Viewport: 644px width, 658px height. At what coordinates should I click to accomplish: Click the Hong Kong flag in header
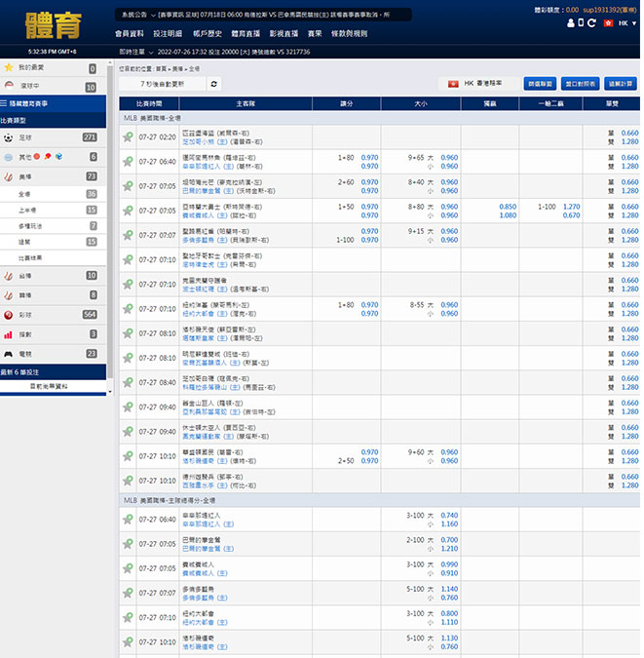pyautogui.click(x=608, y=23)
